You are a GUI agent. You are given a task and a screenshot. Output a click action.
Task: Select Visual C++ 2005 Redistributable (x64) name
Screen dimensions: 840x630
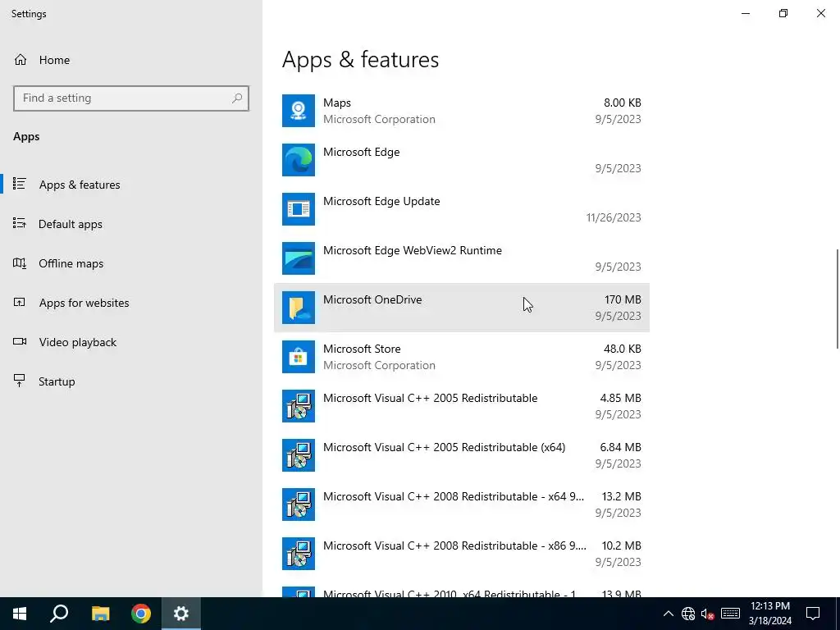(x=444, y=447)
